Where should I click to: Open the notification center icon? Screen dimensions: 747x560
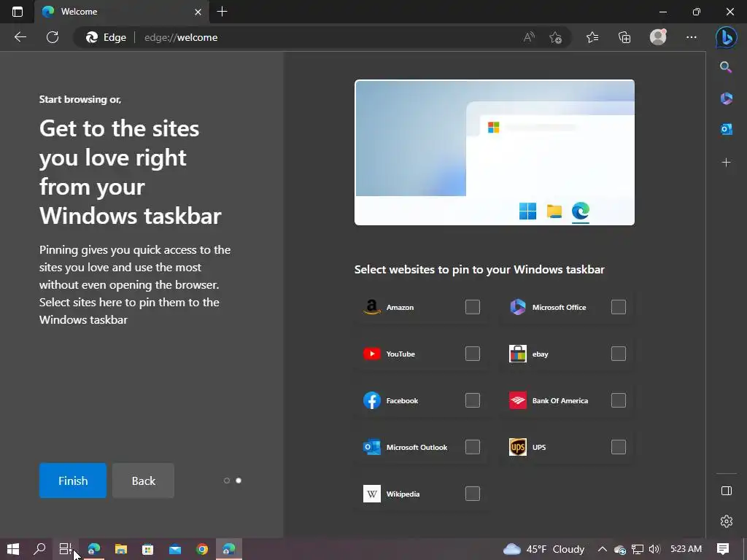(723, 549)
